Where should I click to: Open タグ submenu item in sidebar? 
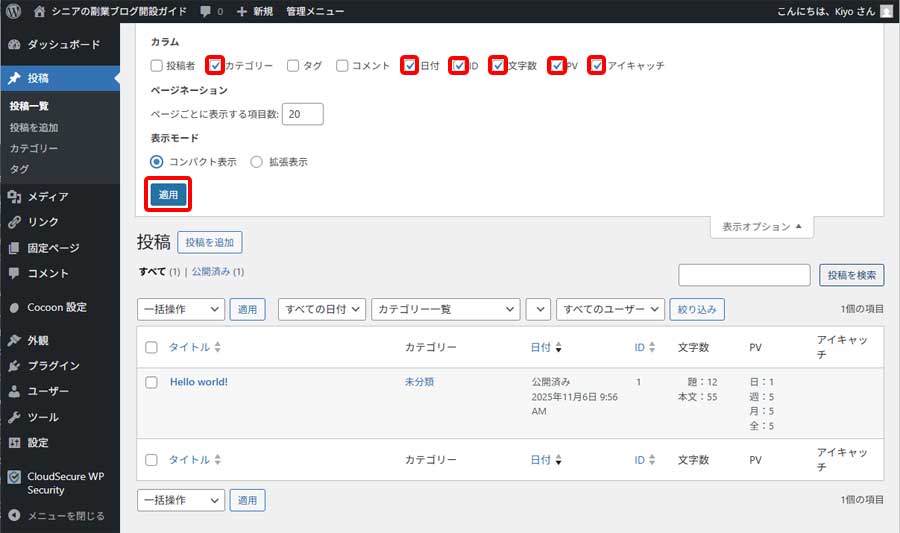tap(19, 169)
